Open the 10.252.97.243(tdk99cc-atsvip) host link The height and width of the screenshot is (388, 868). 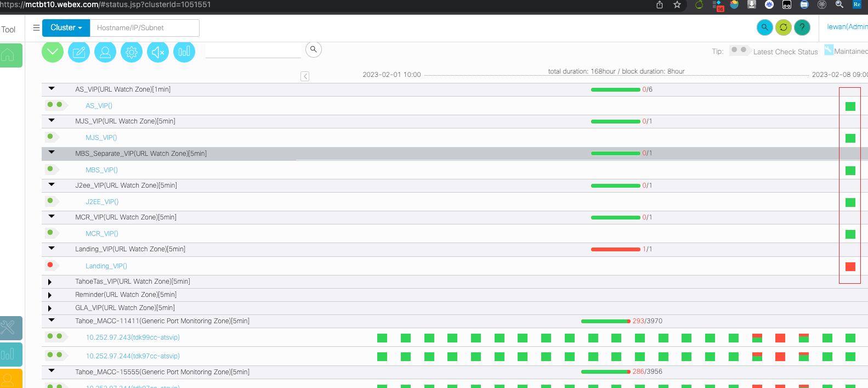[133, 338]
